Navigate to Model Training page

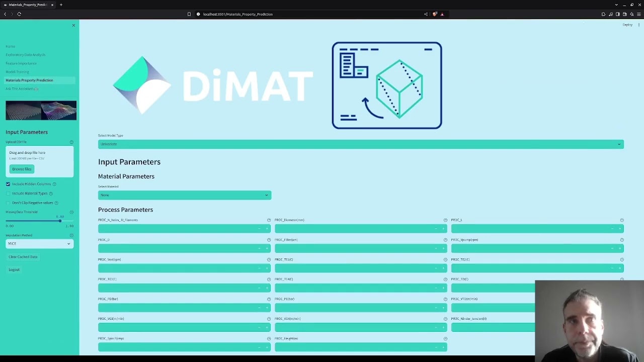17,72
